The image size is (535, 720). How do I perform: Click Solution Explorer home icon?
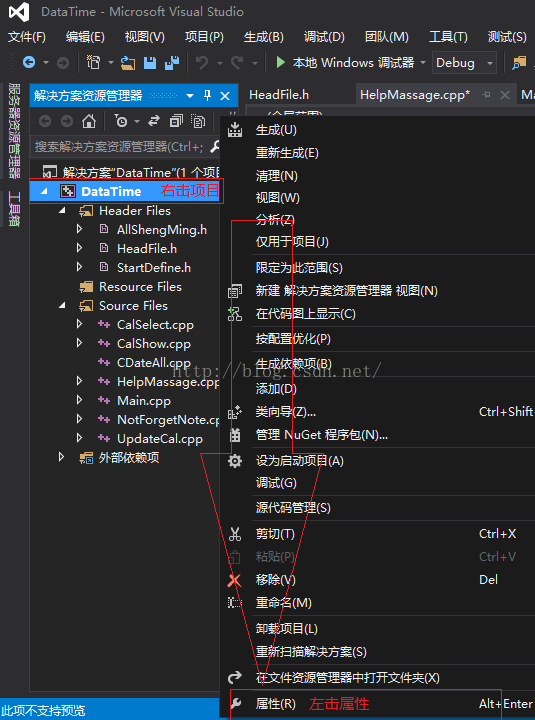click(x=89, y=121)
